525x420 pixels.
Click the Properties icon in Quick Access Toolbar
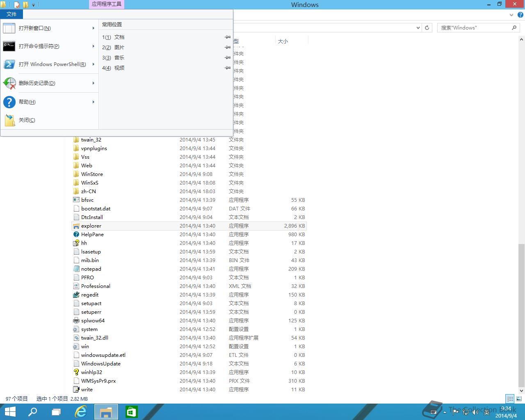17,5
